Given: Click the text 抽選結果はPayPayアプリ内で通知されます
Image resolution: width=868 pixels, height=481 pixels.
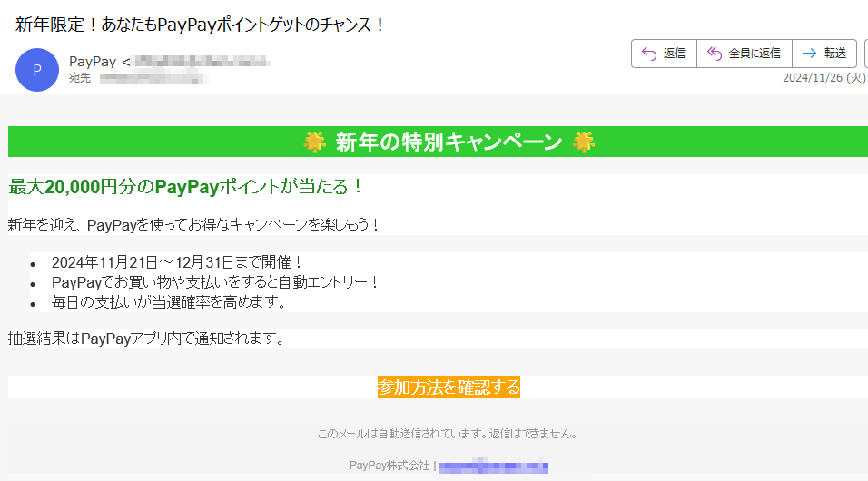Looking at the screenshot, I should pyautogui.click(x=146, y=339).
